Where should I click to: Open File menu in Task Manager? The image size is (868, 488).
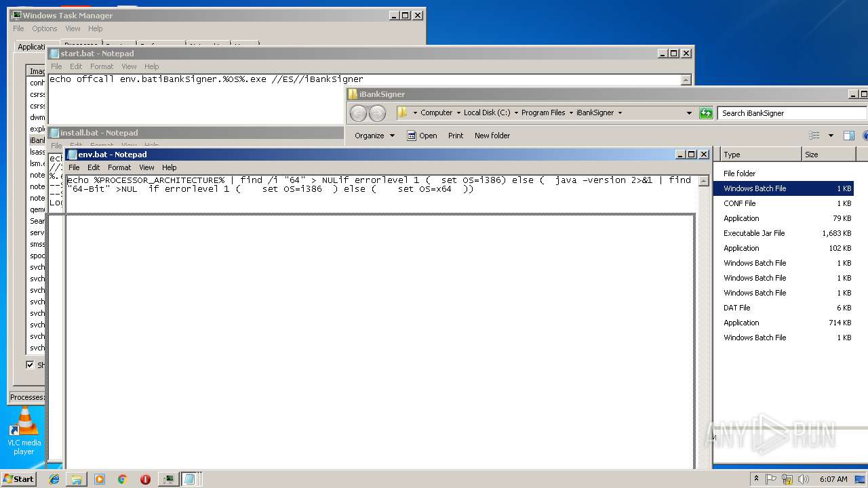18,28
